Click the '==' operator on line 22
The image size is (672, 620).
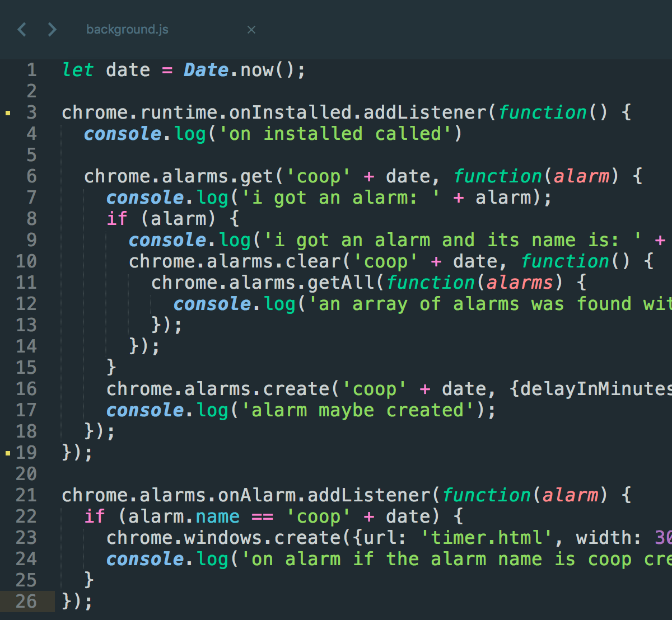click(263, 516)
